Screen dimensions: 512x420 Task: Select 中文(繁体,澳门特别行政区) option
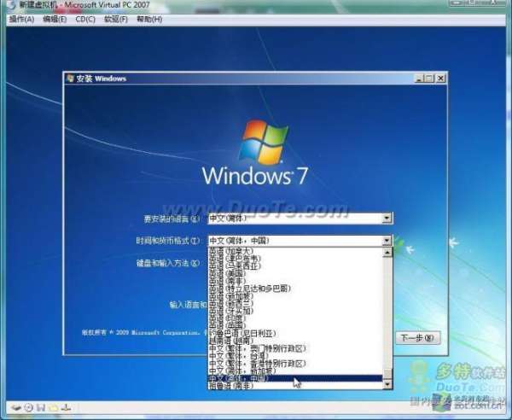click(x=295, y=348)
